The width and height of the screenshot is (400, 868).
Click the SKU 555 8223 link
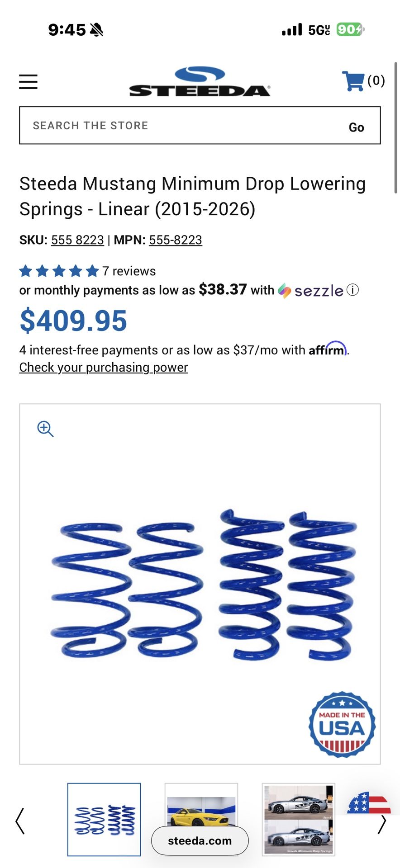[78, 240]
